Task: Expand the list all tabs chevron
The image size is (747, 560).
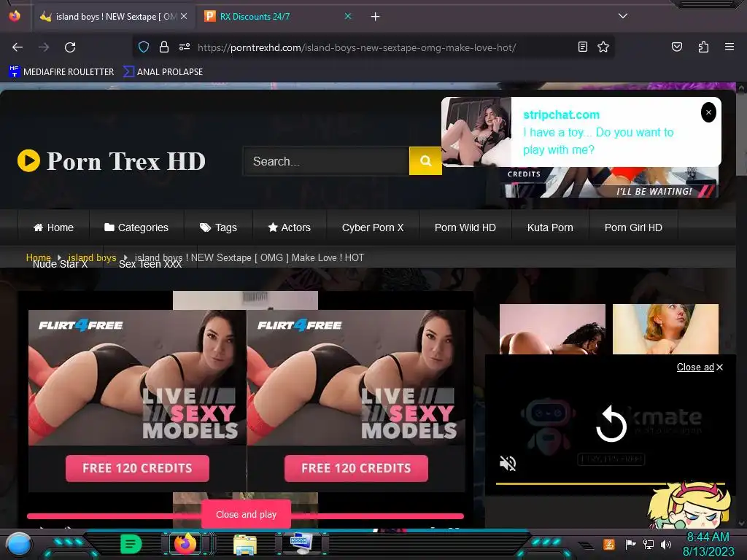Action: coord(623,16)
